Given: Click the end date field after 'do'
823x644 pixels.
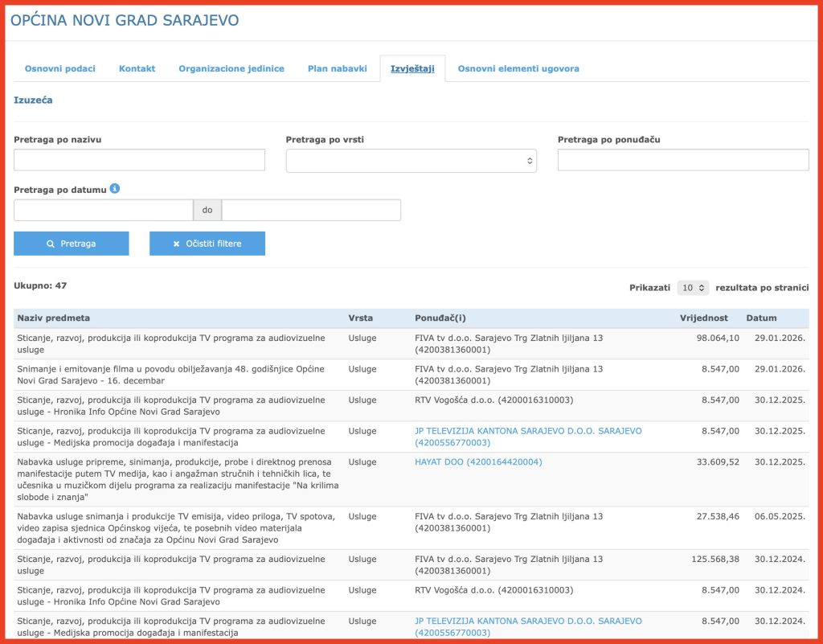Looking at the screenshot, I should [311, 210].
